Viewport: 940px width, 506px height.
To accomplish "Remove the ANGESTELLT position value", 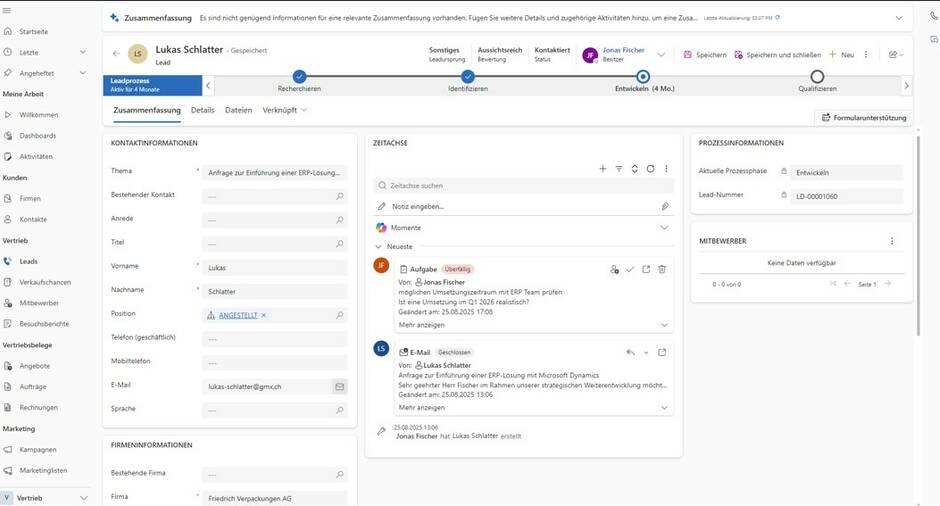I will [263, 315].
